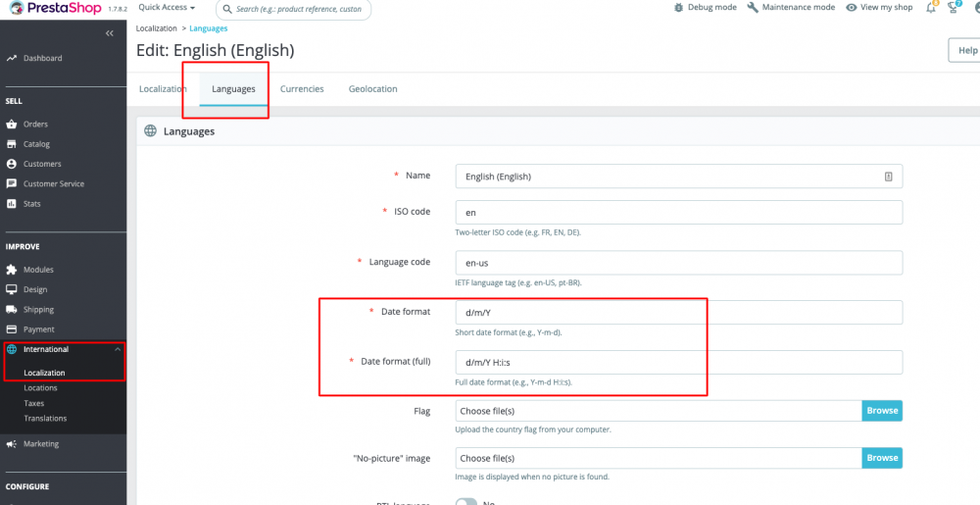Click the Customer Service chat icon
The width and height of the screenshot is (980, 505).
coord(11,183)
